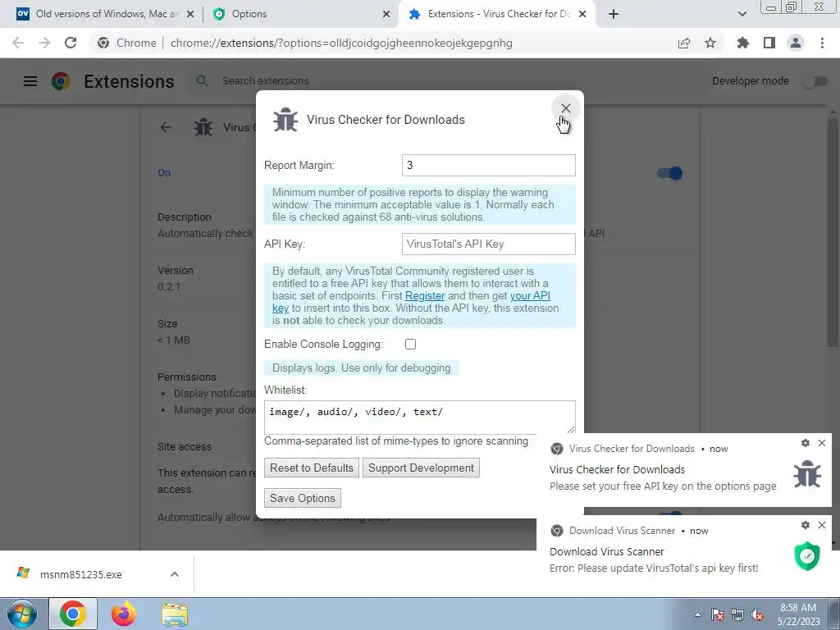Image resolution: width=840 pixels, height=630 pixels.
Task: Click the 'Please set your free API key' message
Action: (x=663, y=486)
